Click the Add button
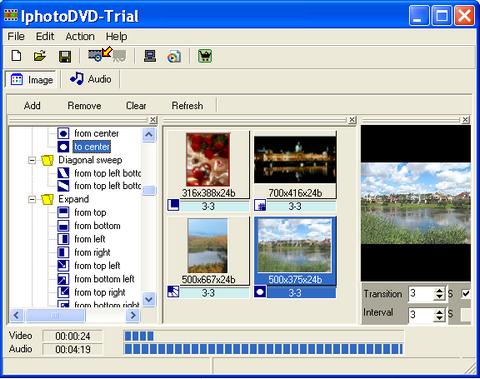The image size is (480, 379). [x=32, y=106]
